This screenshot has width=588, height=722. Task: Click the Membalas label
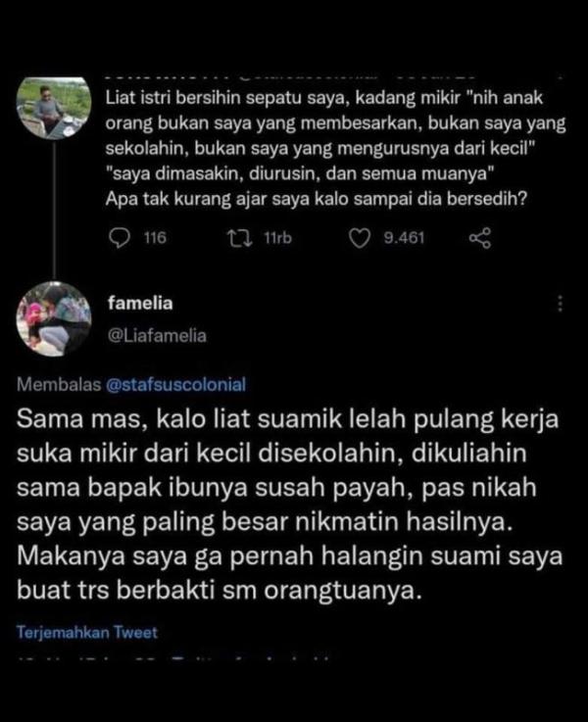(59, 384)
